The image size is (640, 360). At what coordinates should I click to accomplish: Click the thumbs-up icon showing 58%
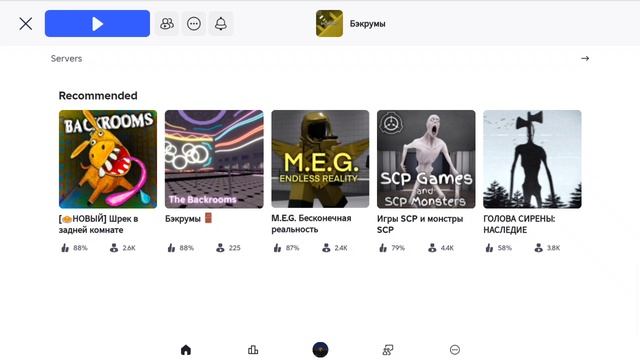tap(489, 248)
